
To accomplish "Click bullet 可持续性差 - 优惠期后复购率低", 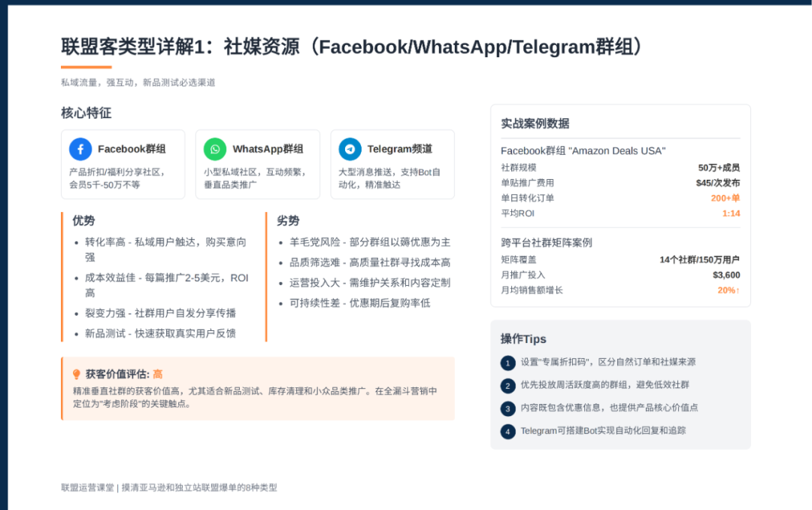I will point(360,302).
